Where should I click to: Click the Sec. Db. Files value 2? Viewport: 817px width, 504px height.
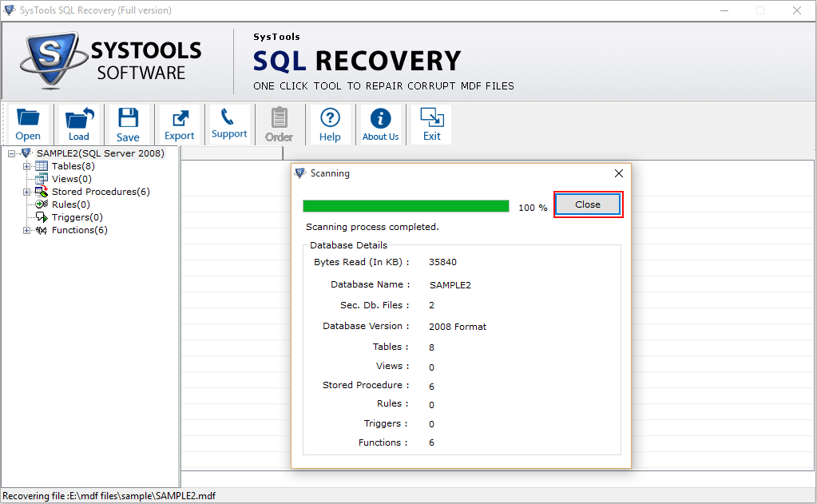(431, 305)
